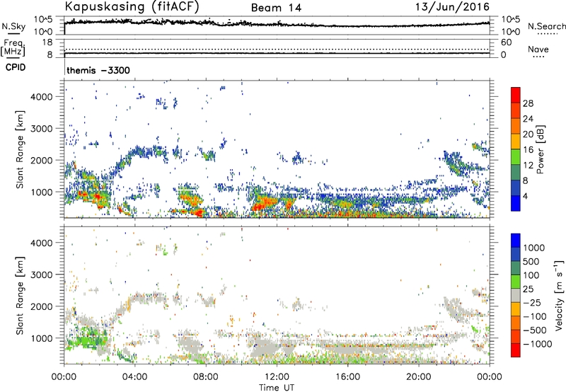Click the '20:00' time axis tick label
The width and height of the screenshot is (566, 392).
[x=418, y=377]
